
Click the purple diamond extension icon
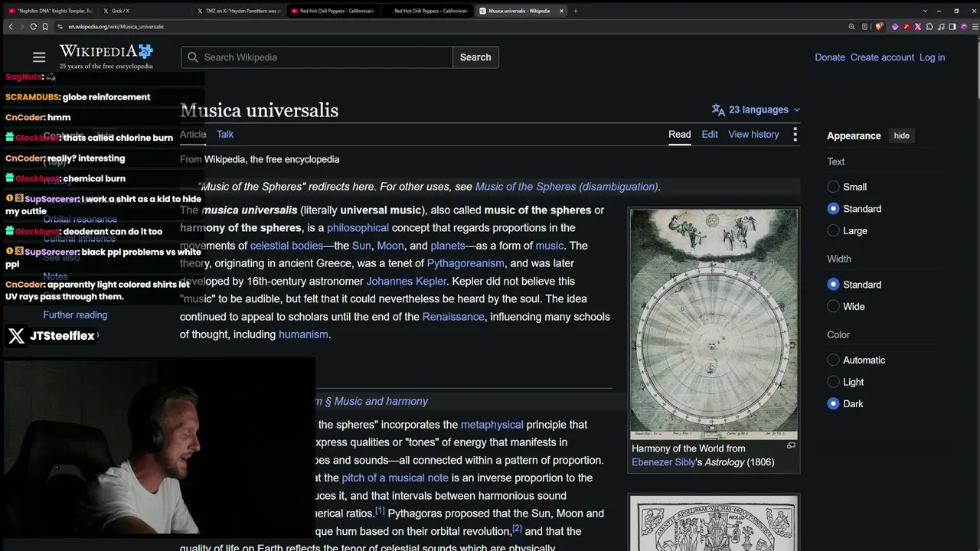coord(895,26)
